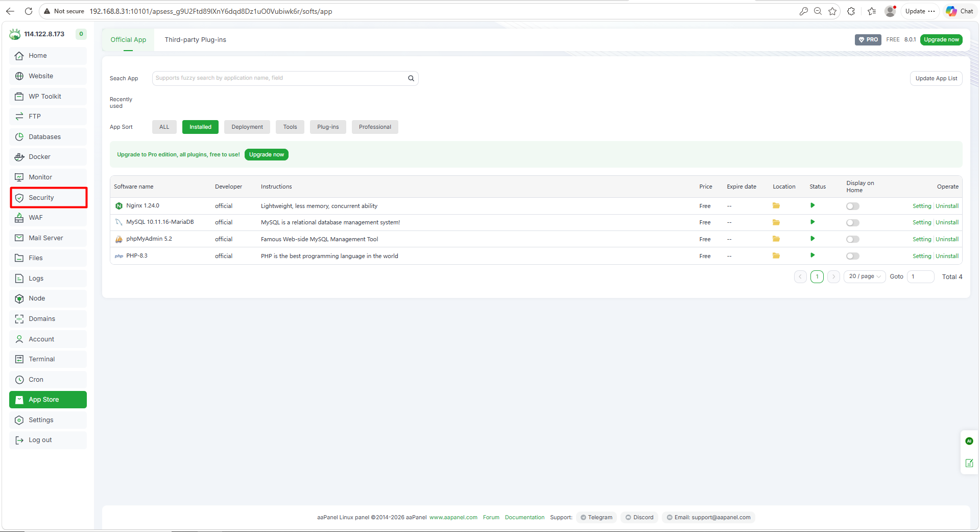
Task: Enable Display on Home for Nginx
Action: (x=852, y=206)
